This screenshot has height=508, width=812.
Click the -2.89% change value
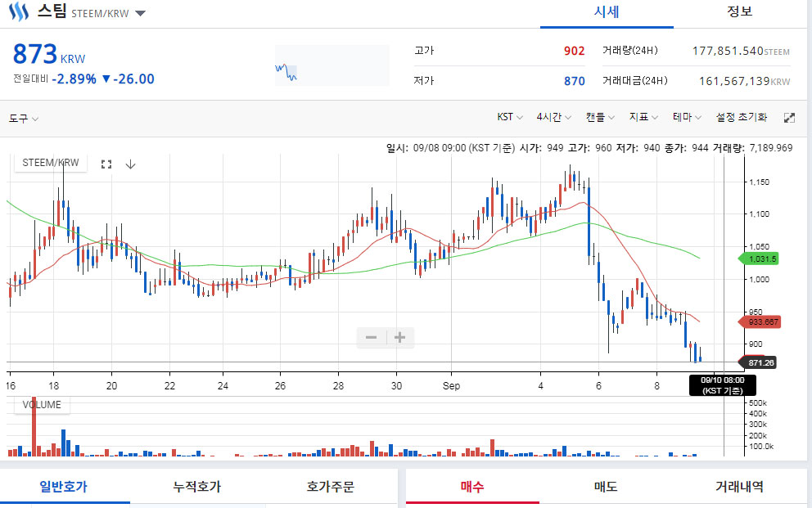(74, 79)
